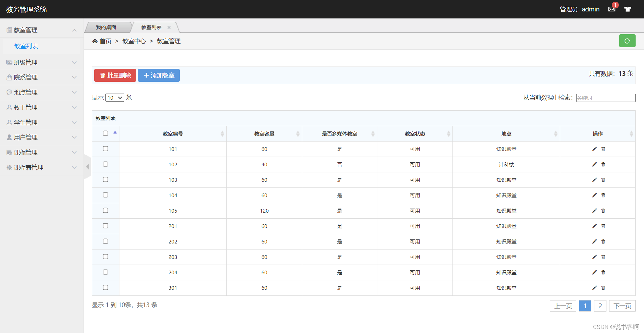Delete classroom 203 using trash icon
Image resolution: width=644 pixels, height=333 pixels.
pos(603,257)
